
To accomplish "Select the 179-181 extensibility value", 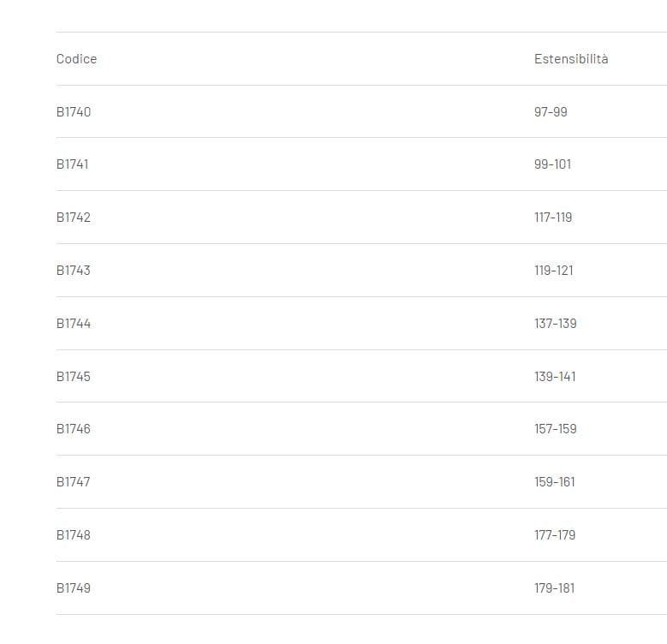I will point(555,588).
